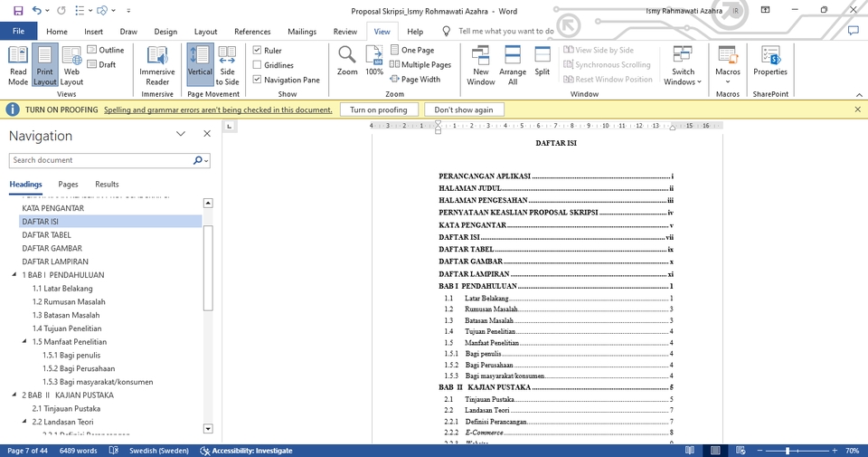The width and height of the screenshot is (868, 457).
Task: Open Navigation pane task options chevron
Action: (181, 134)
